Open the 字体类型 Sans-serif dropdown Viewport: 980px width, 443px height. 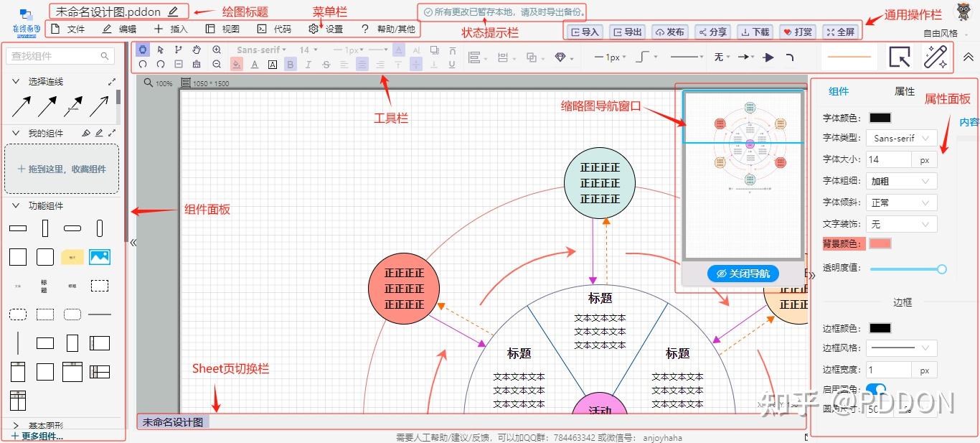point(901,137)
